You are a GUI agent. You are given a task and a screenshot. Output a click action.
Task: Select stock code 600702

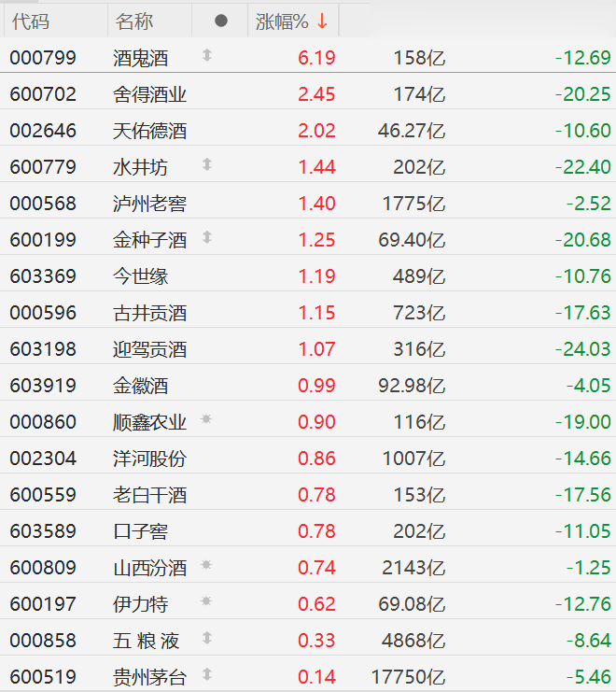[x=43, y=94]
